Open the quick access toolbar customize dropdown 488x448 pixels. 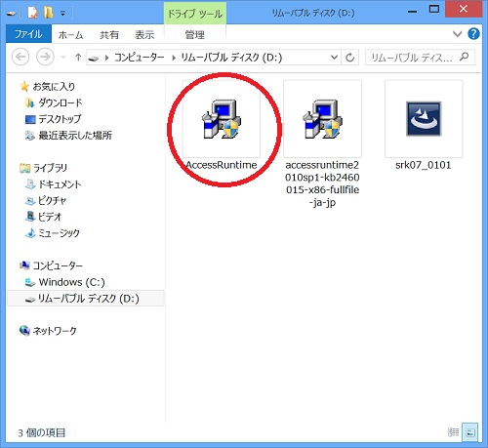pyautogui.click(x=63, y=14)
